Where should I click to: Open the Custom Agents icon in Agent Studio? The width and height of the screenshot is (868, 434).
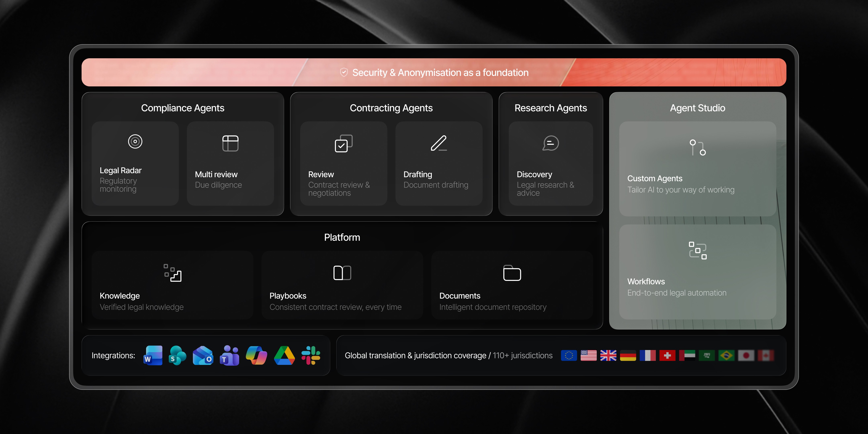pyautogui.click(x=697, y=147)
